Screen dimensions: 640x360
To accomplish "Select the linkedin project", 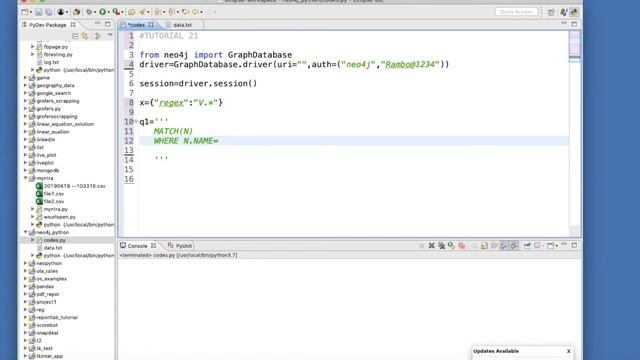I will (45, 140).
